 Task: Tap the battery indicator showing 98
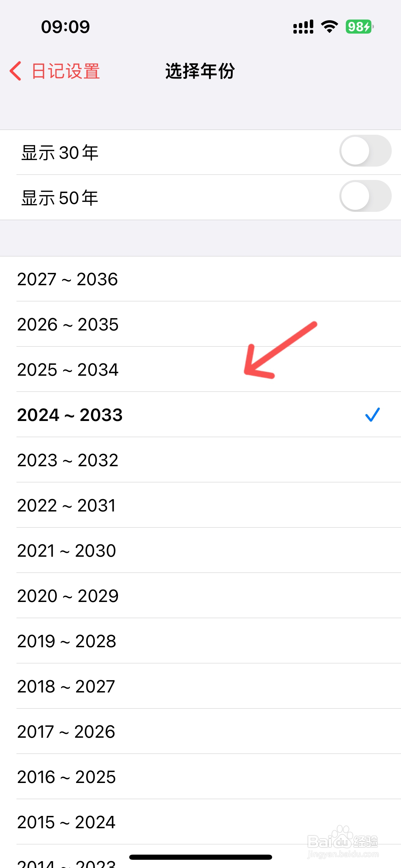360,26
